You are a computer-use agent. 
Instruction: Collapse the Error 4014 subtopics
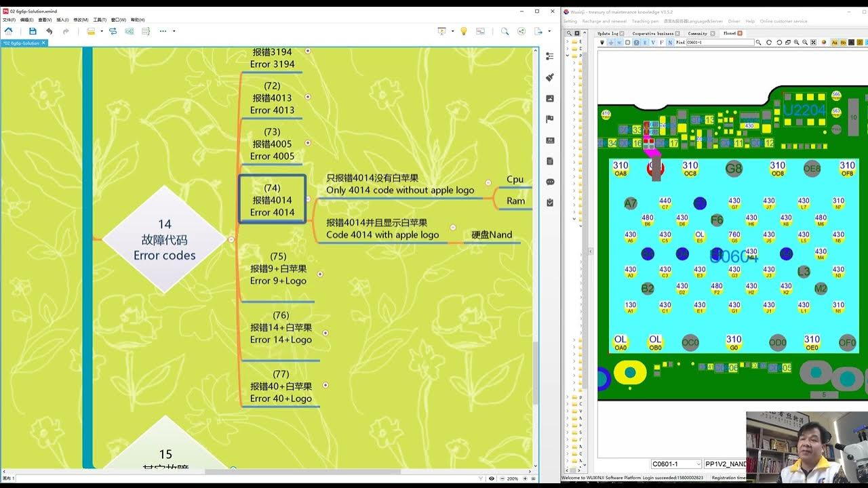pyautogui.click(x=309, y=199)
